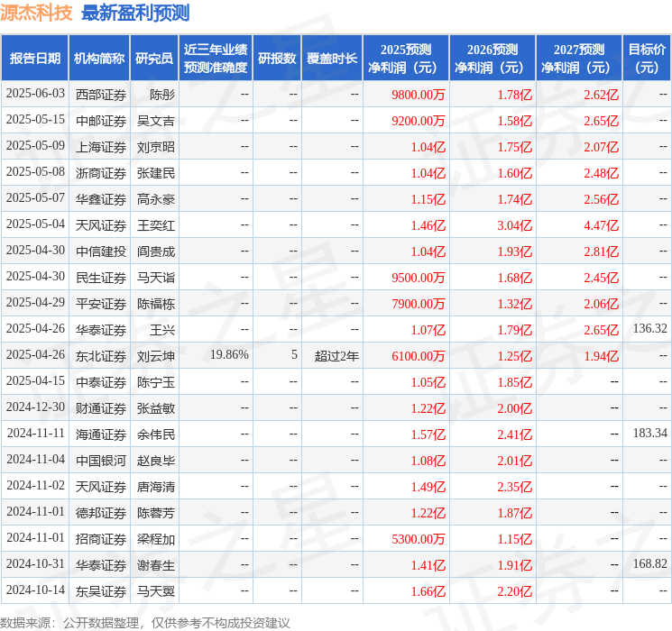
Task: Select analyst 陈彤 cell
Action: pos(154,94)
